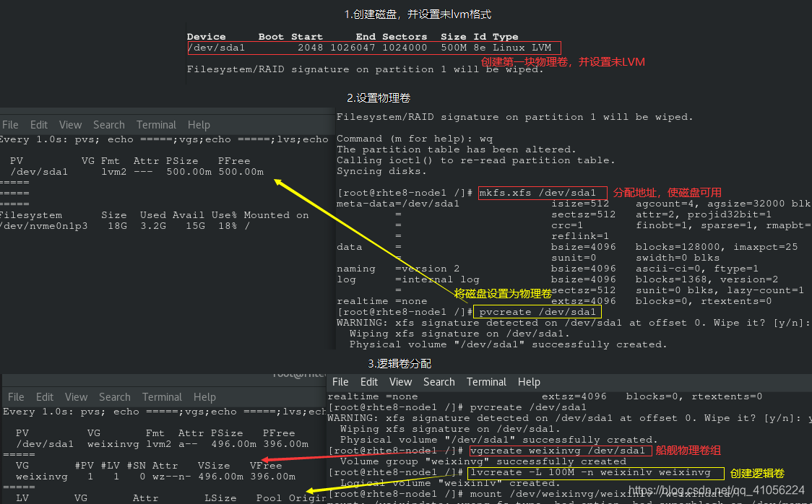This screenshot has height=504, width=812.
Task: Open Help menu in terminal running vgcreate
Action: click(x=529, y=382)
